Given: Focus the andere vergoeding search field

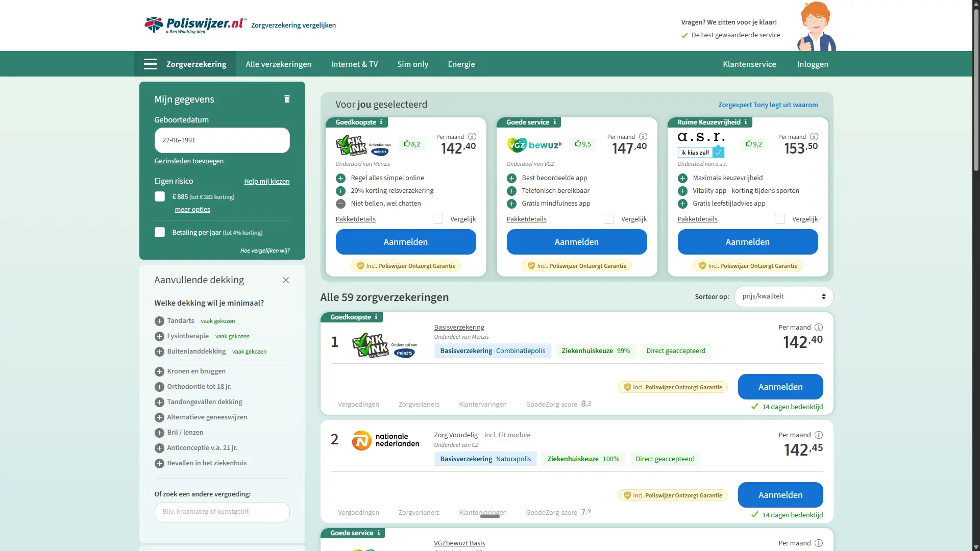Looking at the screenshot, I should (x=222, y=512).
